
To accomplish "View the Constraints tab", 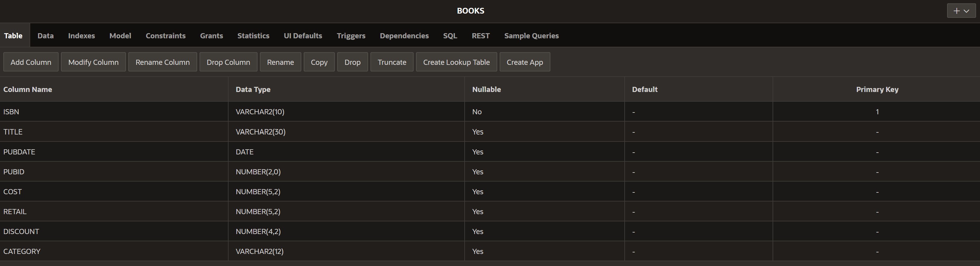I will (165, 36).
